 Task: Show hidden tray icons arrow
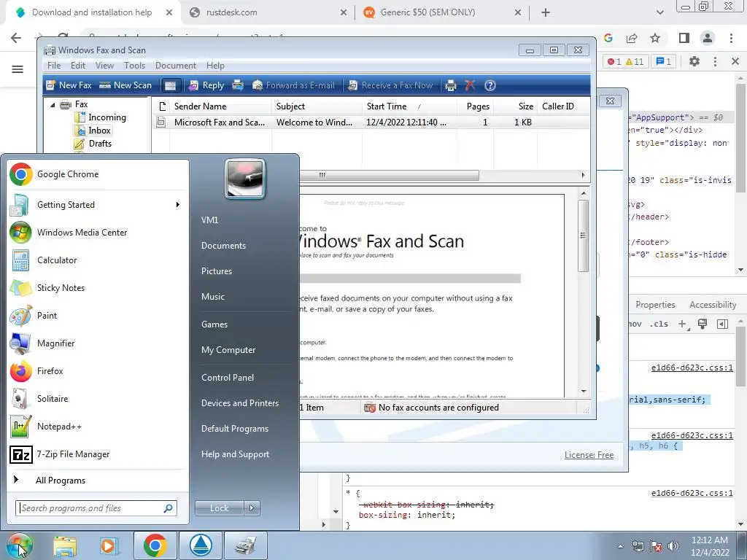point(620,546)
